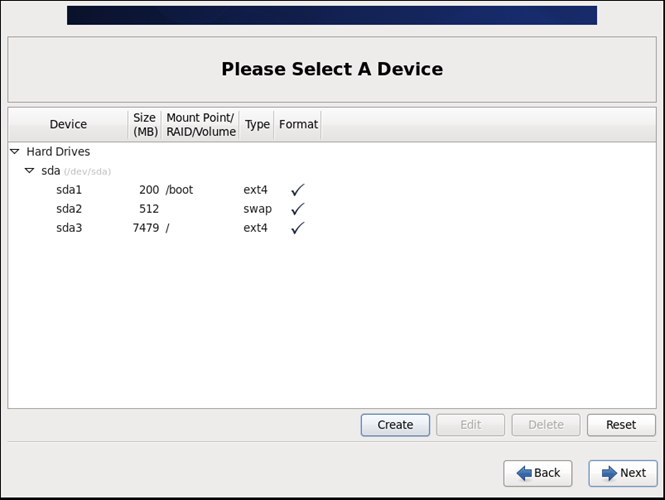Click the sda (/dev/sda) drive label
This screenshot has height=500, width=665.
click(76, 171)
